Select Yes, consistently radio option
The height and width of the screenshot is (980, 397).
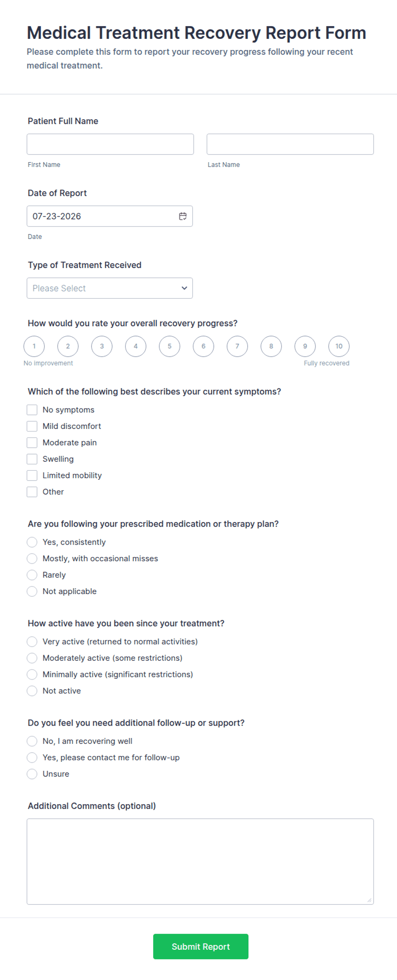[x=32, y=542]
